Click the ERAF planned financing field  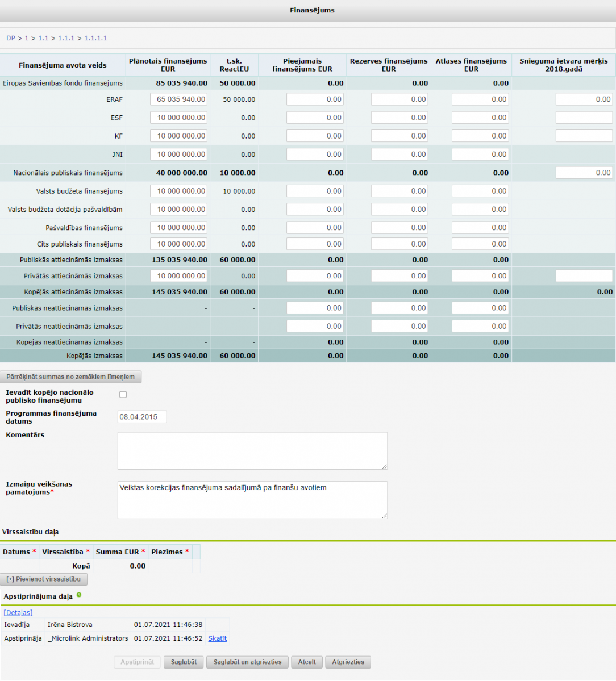(178, 99)
